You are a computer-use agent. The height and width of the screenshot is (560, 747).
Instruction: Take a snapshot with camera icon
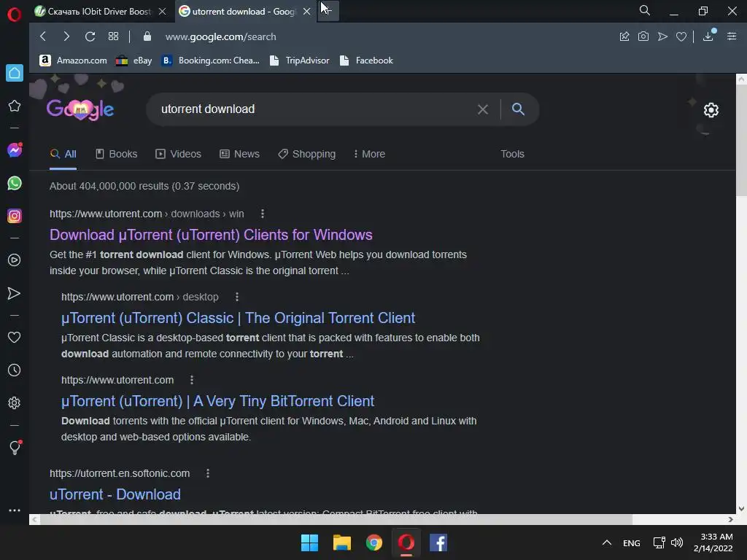(643, 36)
